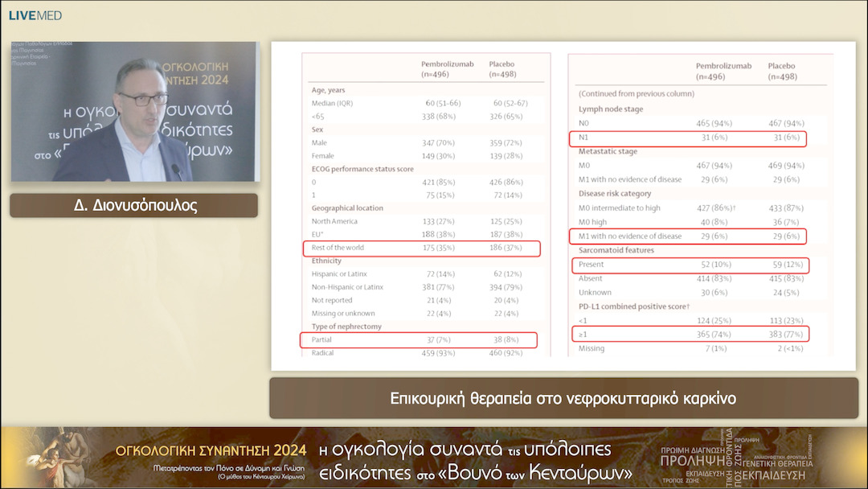Image resolution: width=868 pixels, height=489 pixels.
Task: Click the nameplate Δ. Διονυσόπουλος
Action: (133, 205)
